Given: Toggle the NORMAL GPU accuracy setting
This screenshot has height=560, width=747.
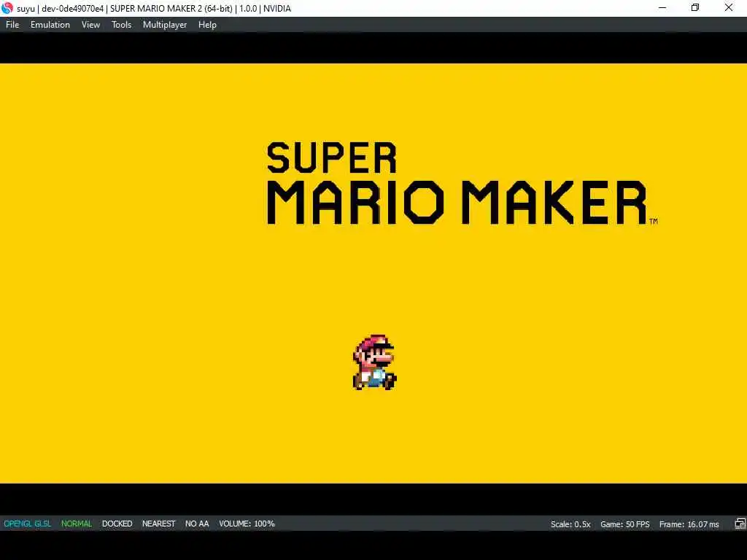Looking at the screenshot, I should point(76,524).
